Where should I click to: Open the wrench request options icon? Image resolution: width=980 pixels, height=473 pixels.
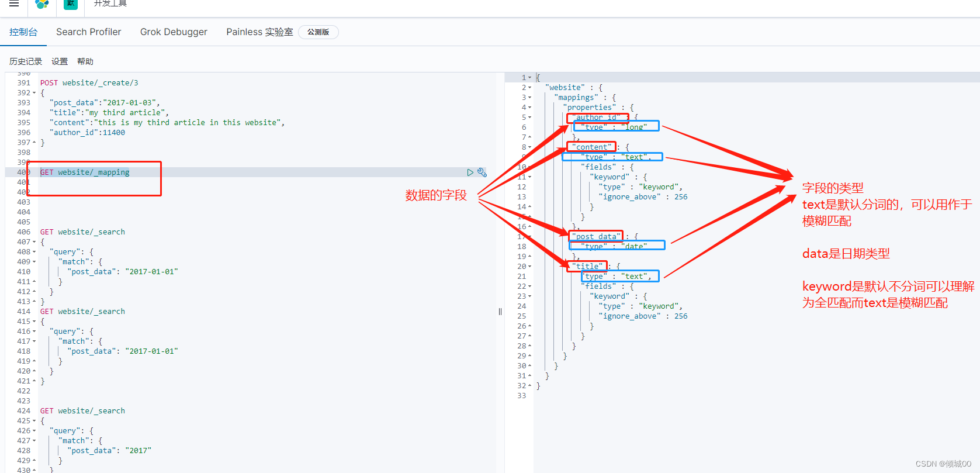[x=482, y=172]
